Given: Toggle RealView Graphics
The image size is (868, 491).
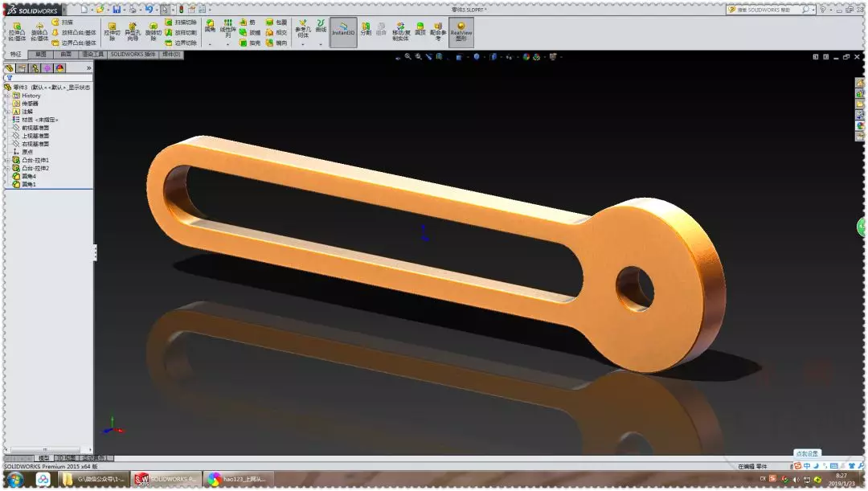Looking at the screenshot, I should pyautogui.click(x=461, y=31).
